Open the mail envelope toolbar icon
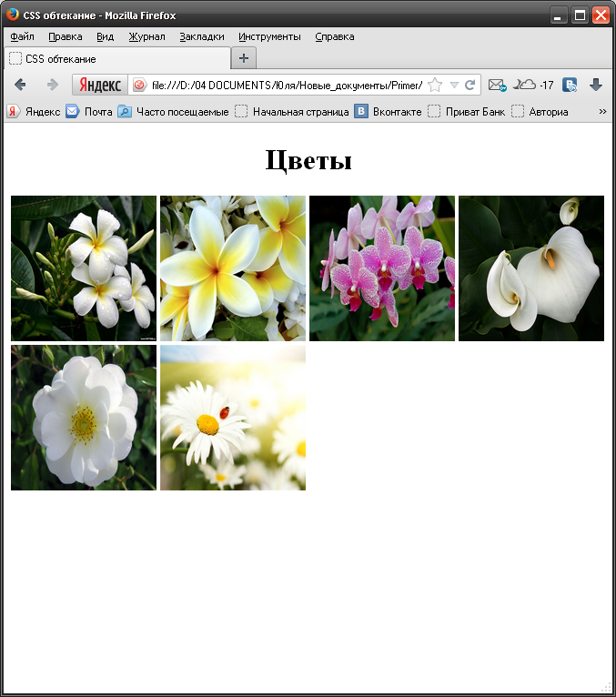Screen dimensions: 616x697 pos(496,85)
